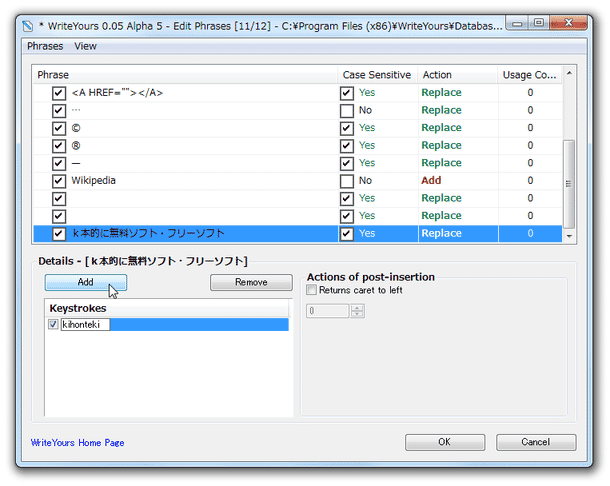Sort by the Phrase column header
610x486 pixels.
point(185,75)
